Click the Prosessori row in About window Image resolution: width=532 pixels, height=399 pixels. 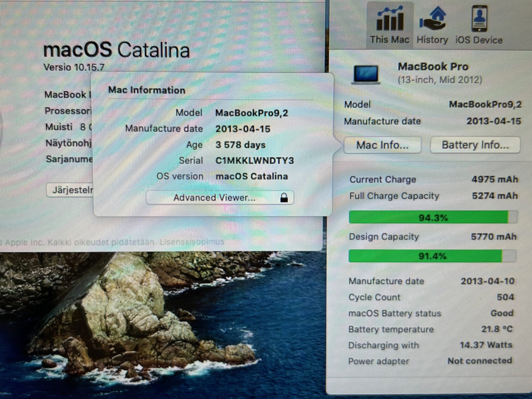(68, 111)
